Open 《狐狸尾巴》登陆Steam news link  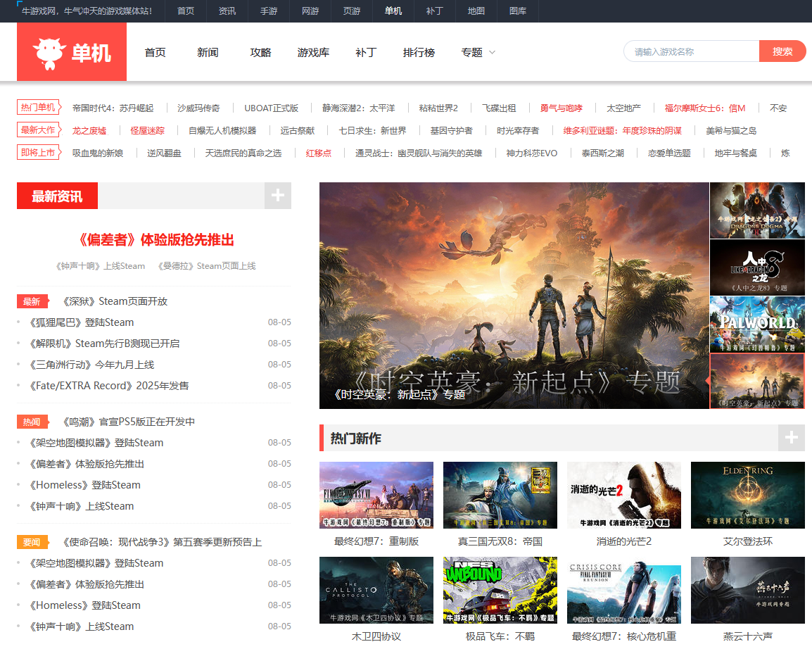click(82, 322)
